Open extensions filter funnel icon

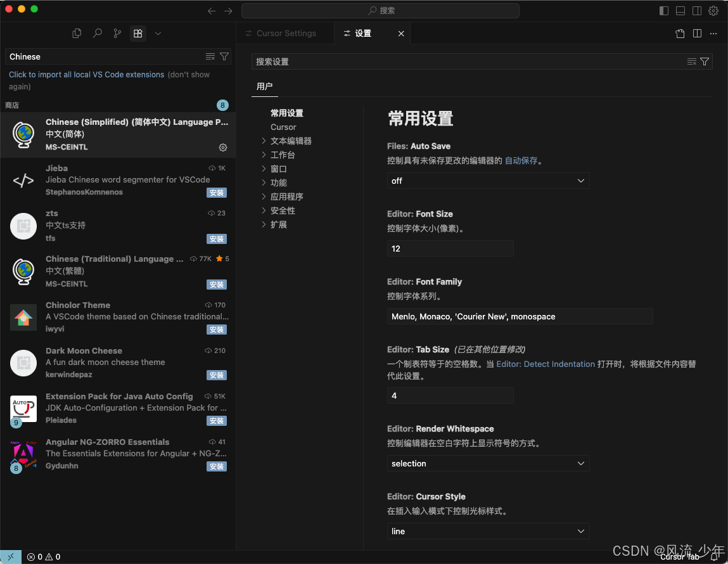point(224,56)
